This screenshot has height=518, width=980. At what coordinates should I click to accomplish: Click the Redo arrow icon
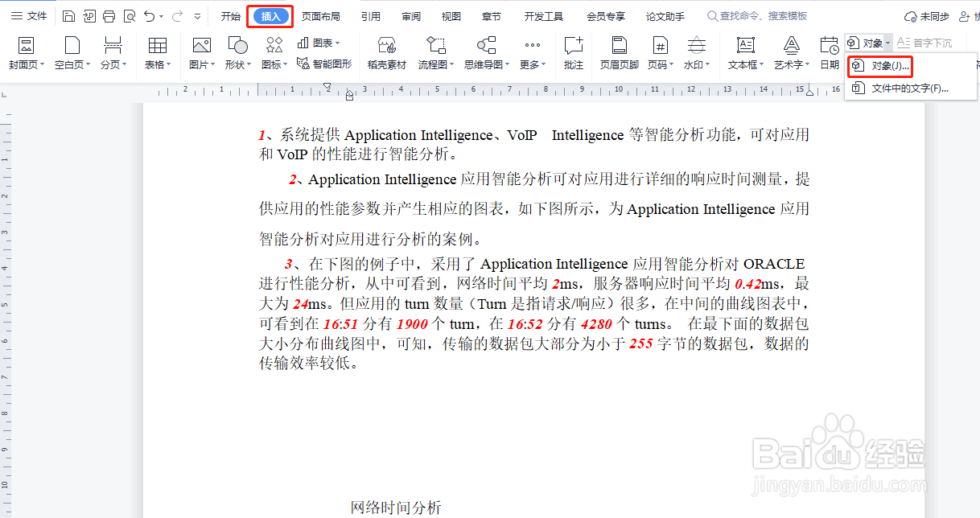click(x=177, y=16)
